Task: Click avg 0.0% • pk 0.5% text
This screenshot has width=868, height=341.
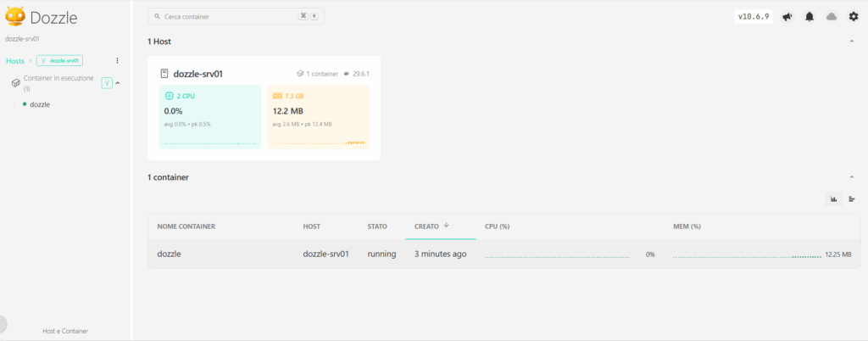Action: (x=187, y=125)
